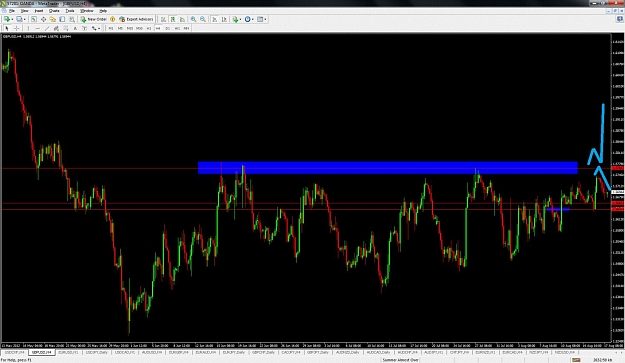Open the File menu

(12, 11)
